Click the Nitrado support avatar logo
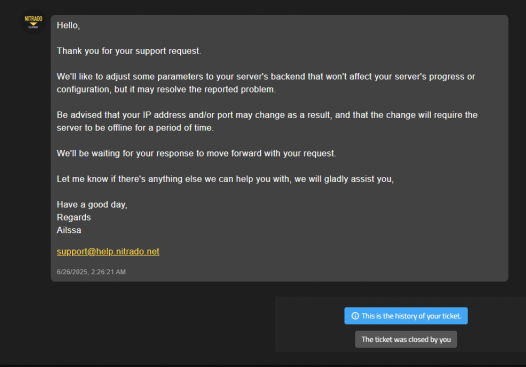 point(33,22)
